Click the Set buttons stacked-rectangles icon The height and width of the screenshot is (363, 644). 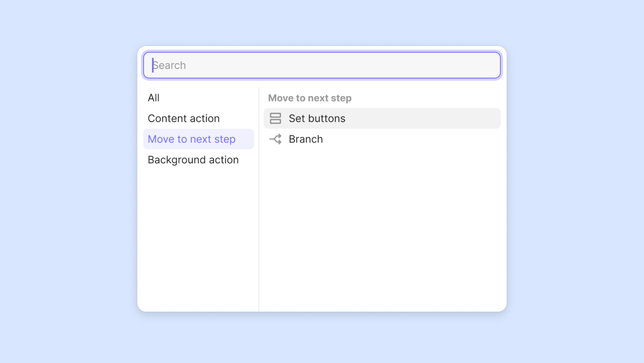coord(275,118)
